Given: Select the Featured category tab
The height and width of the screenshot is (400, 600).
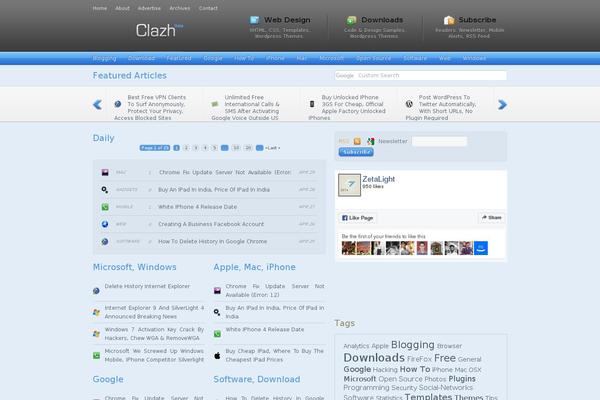Looking at the screenshot, I should pyautogui.click(x=179, y=58).
